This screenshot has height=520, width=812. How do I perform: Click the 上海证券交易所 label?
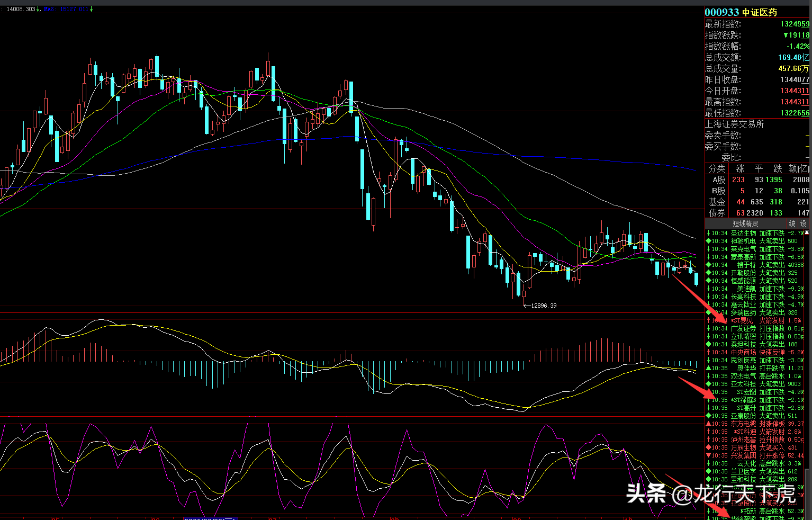click(x=734, y=124)
